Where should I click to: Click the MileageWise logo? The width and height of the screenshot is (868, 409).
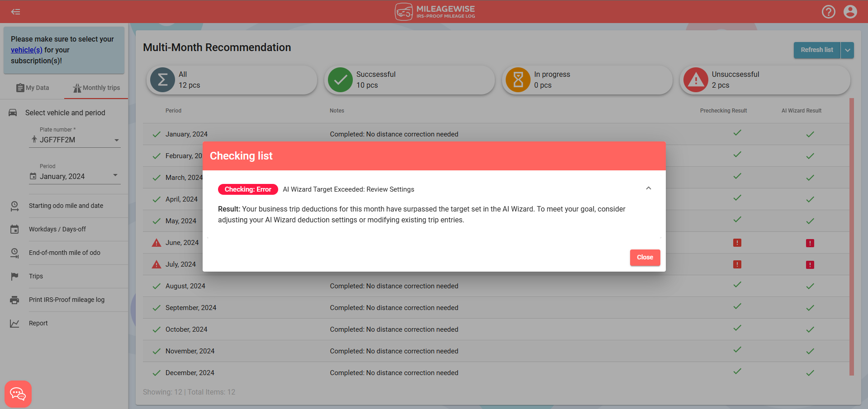(435, 12)
